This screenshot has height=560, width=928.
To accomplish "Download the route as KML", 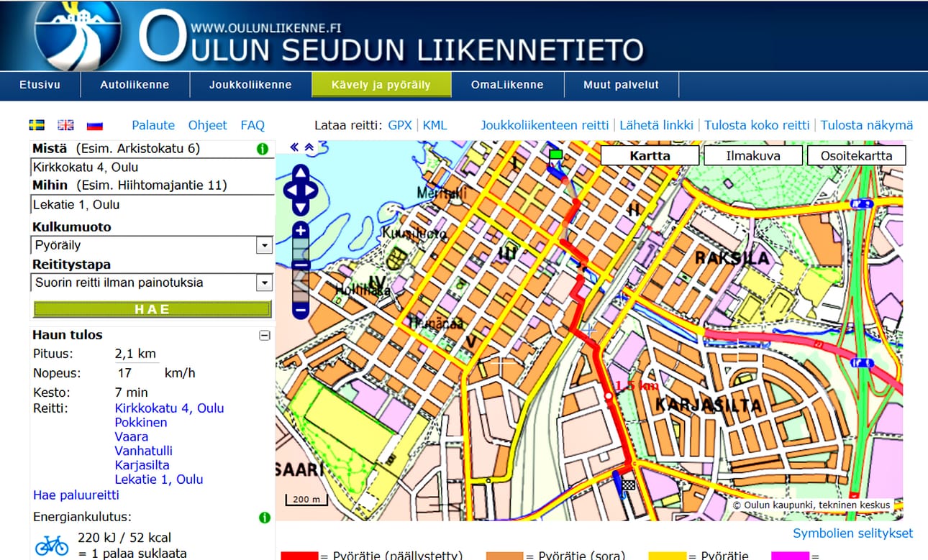I will pos(435,125).
